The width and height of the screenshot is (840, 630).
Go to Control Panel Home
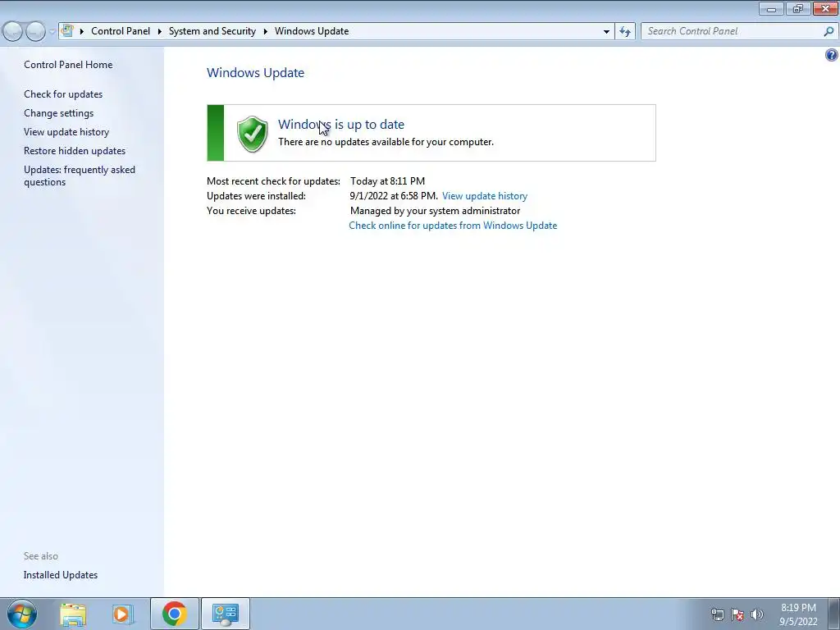68,64
